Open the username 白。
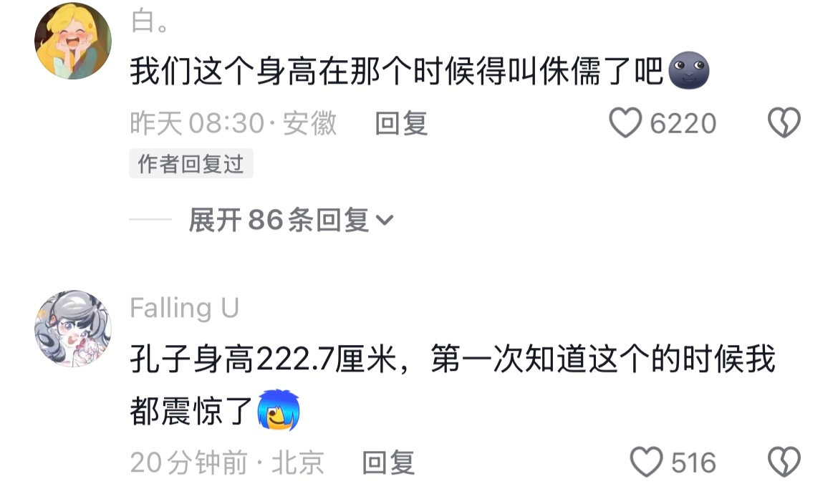Viewport: 838px width, 504px height. 150,21
